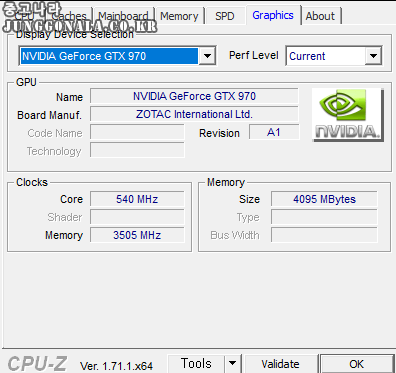Viewport: 396px width, 373px height.
Task: Click the Validate button
Action: click(281, 364)
